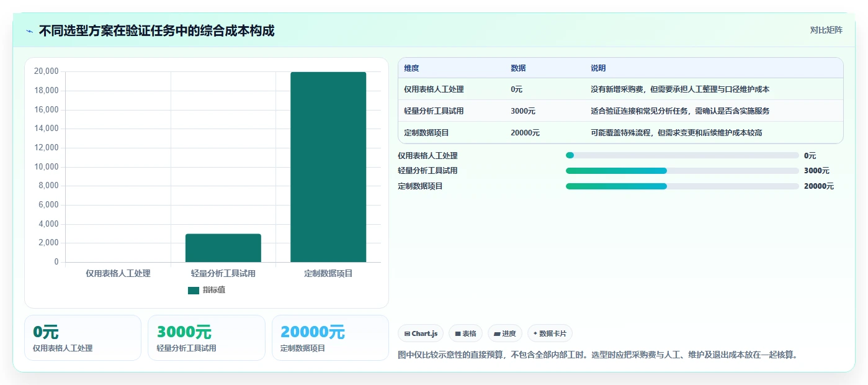Click the card title 不同选型方案在验证任务中的综合成本构成

click(156, 31)
